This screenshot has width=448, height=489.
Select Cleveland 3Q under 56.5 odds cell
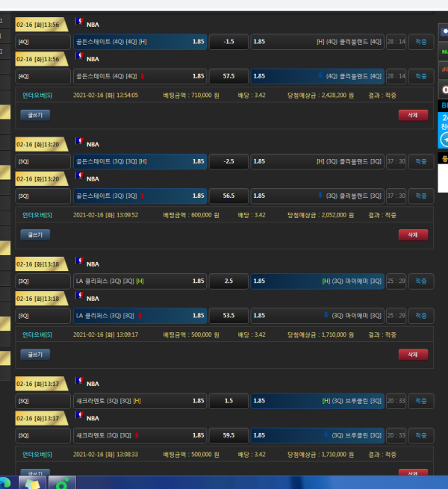point(317,196)
